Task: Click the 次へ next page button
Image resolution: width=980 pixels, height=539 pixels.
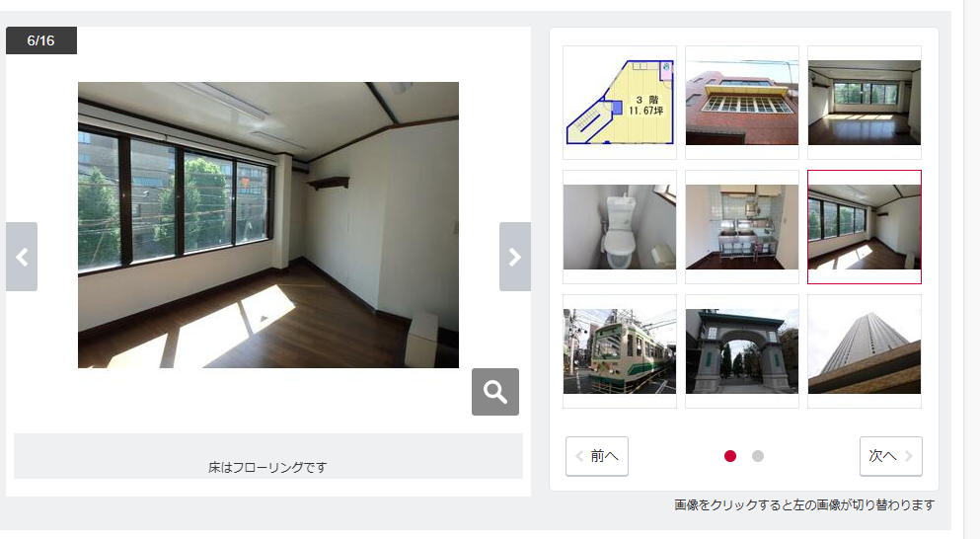Action: click(x=890, y=456)
